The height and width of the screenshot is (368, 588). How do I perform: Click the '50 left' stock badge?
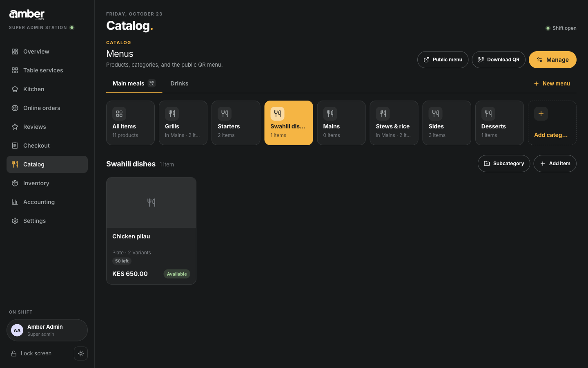[122, 261]
